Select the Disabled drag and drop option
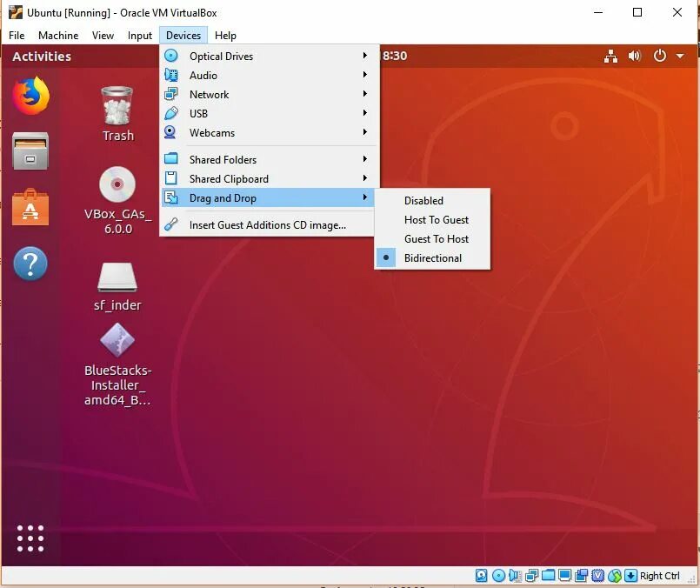Viewport: 700px width, 588px height. (432, 200)
